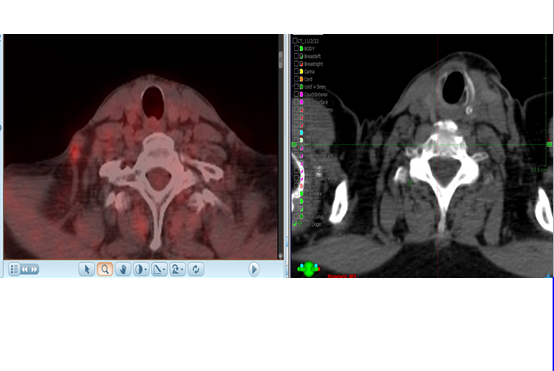The image size is (554, 371).
Task: Select the hand pan tool
Action: pyautogui.click(x=123, y=269)
